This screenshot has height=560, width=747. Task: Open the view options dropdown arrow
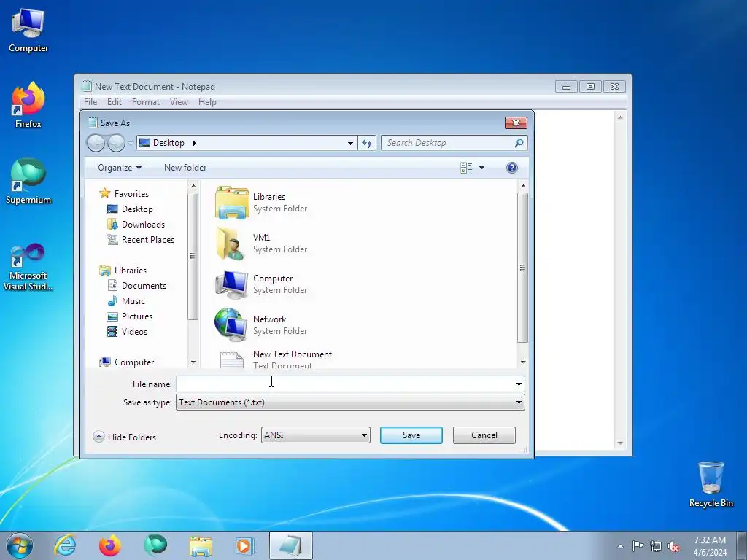tap(481, 168)
